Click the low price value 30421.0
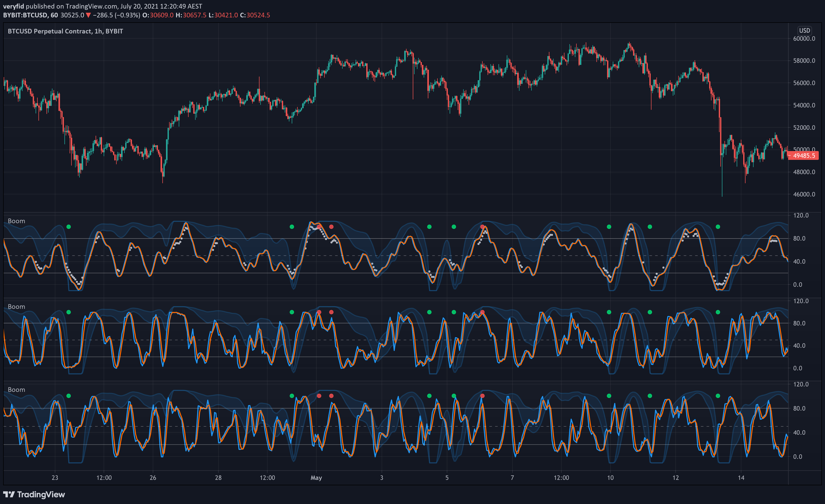 click(x=226, y=15)
